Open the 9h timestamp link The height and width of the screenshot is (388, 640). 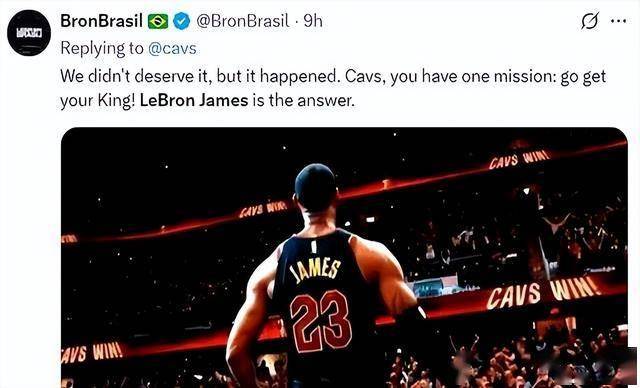pyautogui.click(x=313, y=21)
